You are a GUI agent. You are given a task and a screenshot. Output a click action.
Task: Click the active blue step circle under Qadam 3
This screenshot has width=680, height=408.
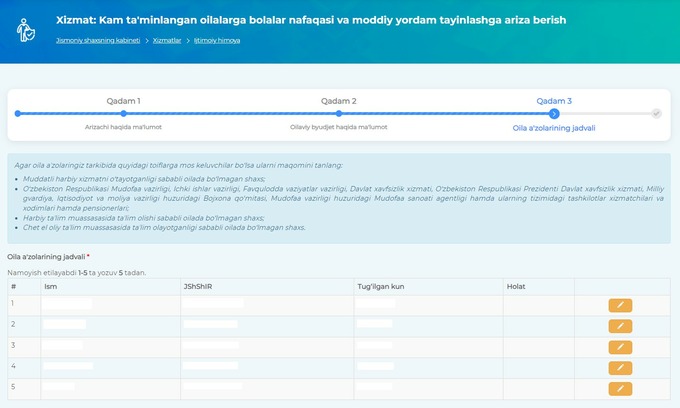point(554,114)
